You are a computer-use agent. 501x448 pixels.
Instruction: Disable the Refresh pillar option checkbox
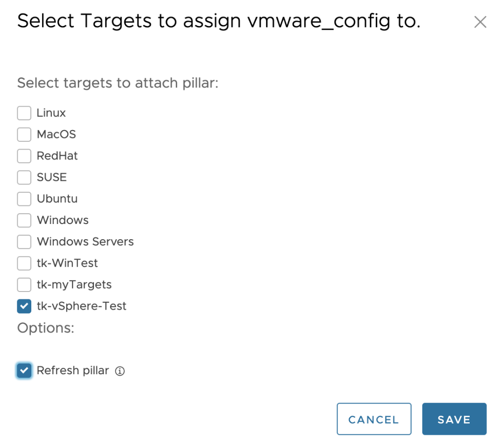[x=24, y=370]
